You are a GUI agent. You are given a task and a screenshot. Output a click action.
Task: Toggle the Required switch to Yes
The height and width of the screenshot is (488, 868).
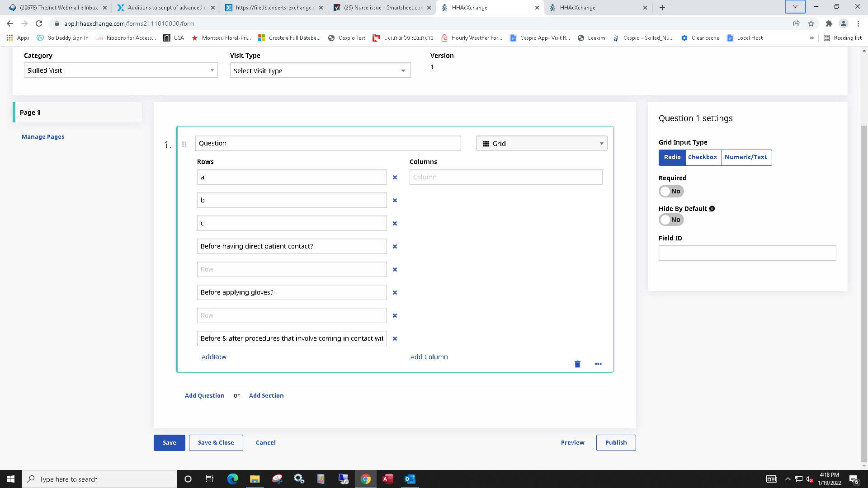671,191
